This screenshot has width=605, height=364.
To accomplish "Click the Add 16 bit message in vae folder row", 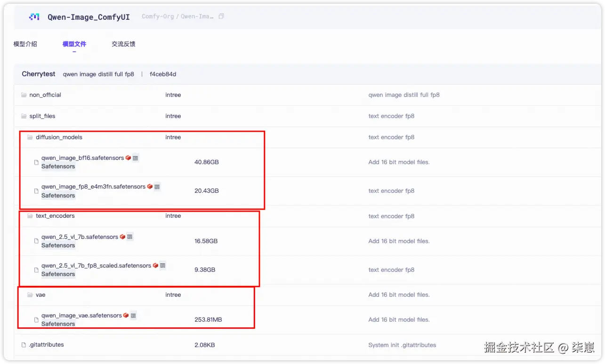I will point(399,295).
